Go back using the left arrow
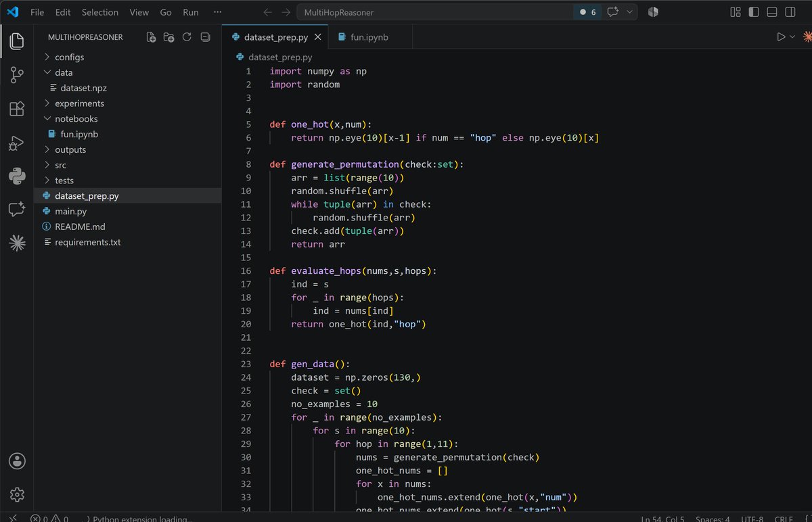The height and width of the screenshot is (522, 812). pyautogui.click(x=267, y=12)
